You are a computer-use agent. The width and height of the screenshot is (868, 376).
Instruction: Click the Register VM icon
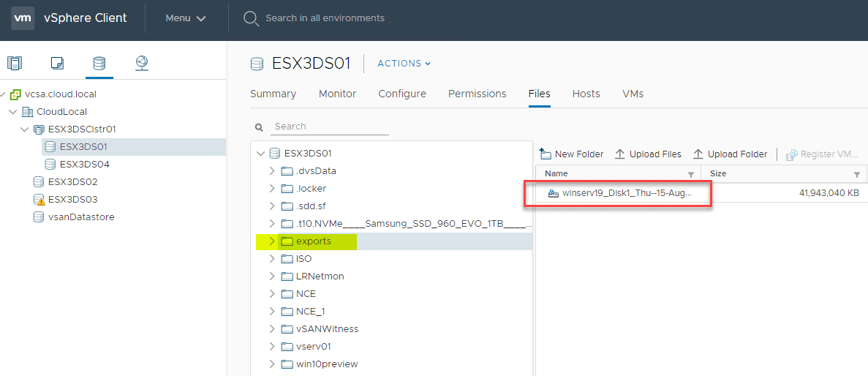click(x=792, y=154)
